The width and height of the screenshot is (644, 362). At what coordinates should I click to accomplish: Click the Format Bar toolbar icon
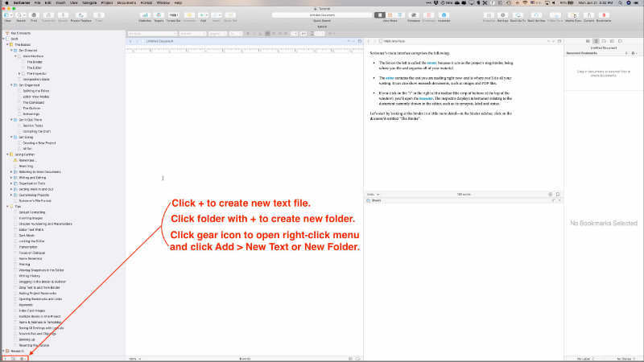pos(173,16)
